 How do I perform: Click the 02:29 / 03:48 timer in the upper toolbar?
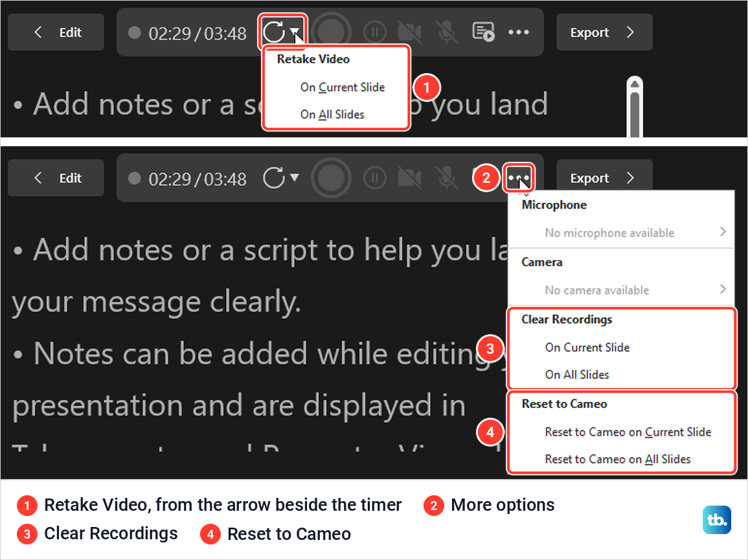click(x=197, y=34)
